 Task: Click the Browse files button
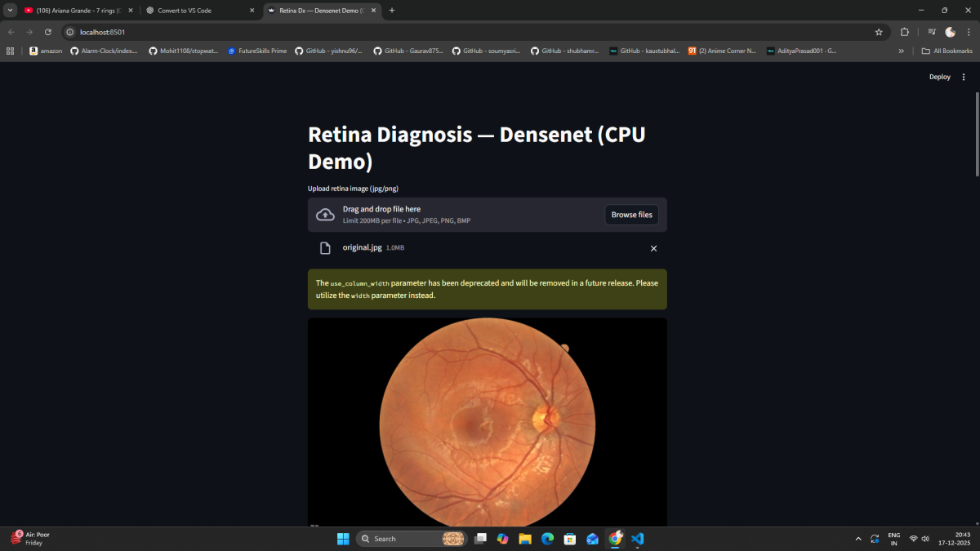tap(631, 215)
